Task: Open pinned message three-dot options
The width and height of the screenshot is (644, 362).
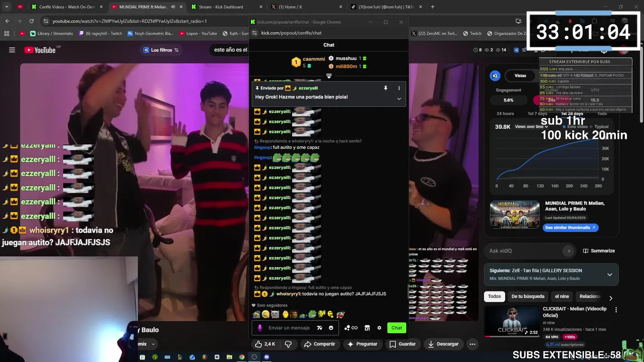Action: 399,88
